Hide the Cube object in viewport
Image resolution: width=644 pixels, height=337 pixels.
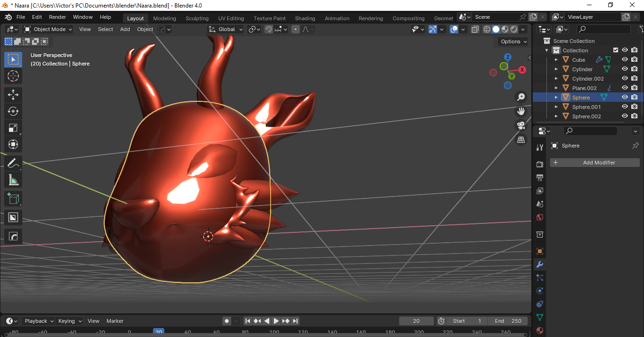(x=625, y=59)
